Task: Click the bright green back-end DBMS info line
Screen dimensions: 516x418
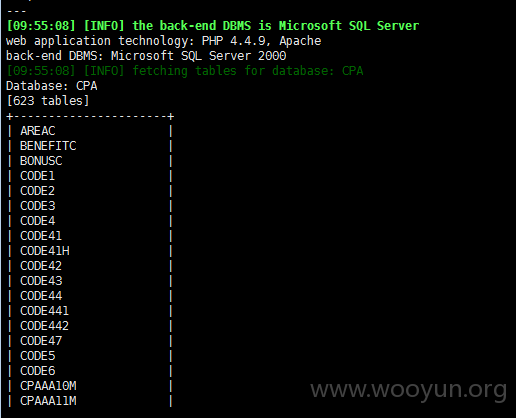Action: pos(213,26)
